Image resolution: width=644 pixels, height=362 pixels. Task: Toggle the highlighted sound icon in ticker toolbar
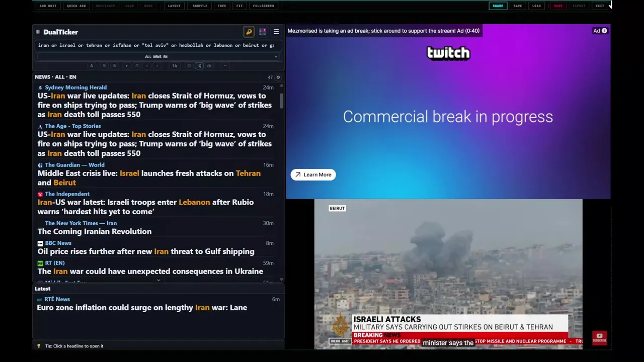(199, 66)
